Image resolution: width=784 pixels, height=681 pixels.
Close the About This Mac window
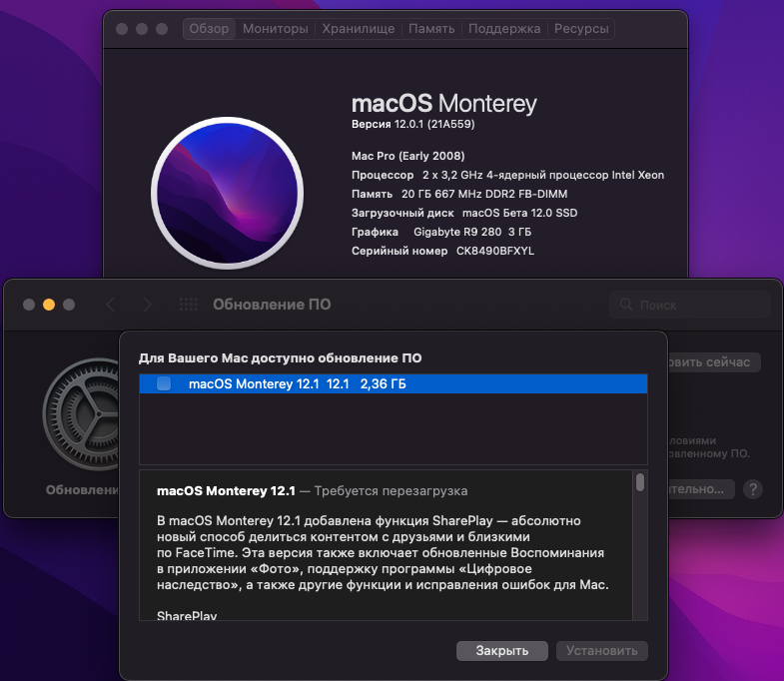point(122,29)
